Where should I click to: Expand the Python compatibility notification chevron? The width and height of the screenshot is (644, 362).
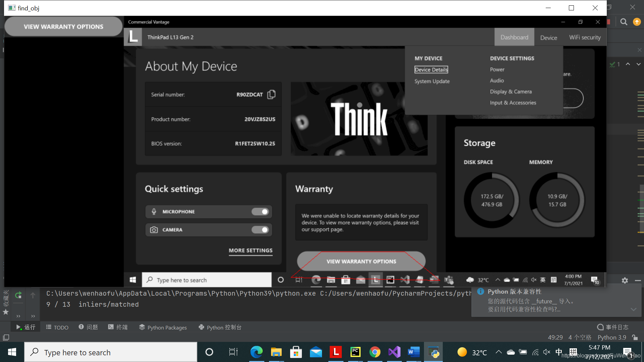click(x=633, y=309)
